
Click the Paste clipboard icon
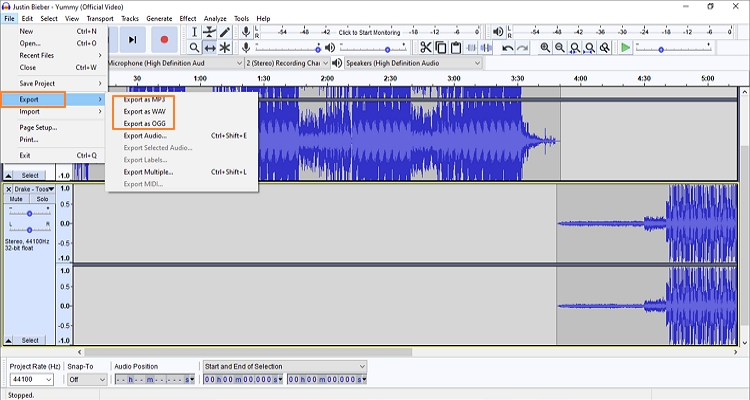pyautogui.click(x=456, y=47)
